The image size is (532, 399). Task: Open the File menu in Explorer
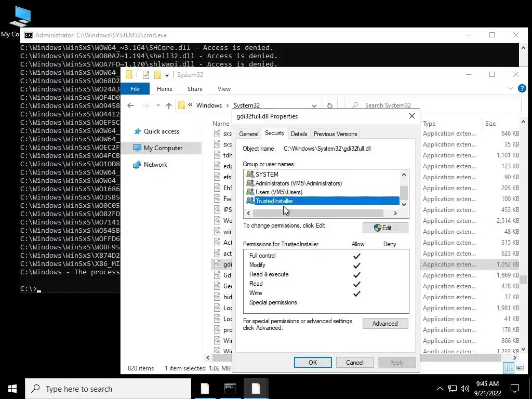(x=135, y=89)
